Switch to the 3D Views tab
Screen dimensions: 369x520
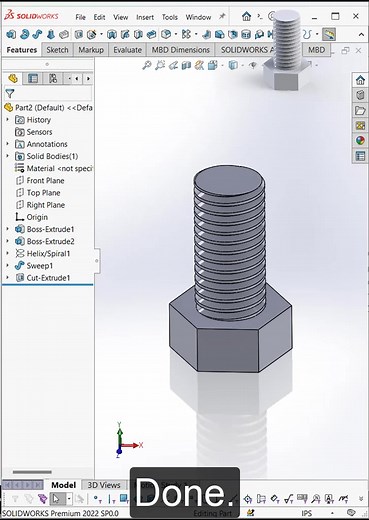(x=104, y=485)
